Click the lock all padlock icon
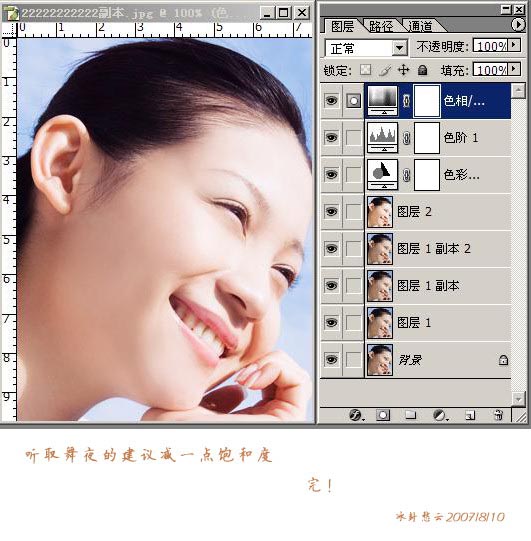Image resolution: width=531 pixels, height=541 pixels. coord(422,70)
